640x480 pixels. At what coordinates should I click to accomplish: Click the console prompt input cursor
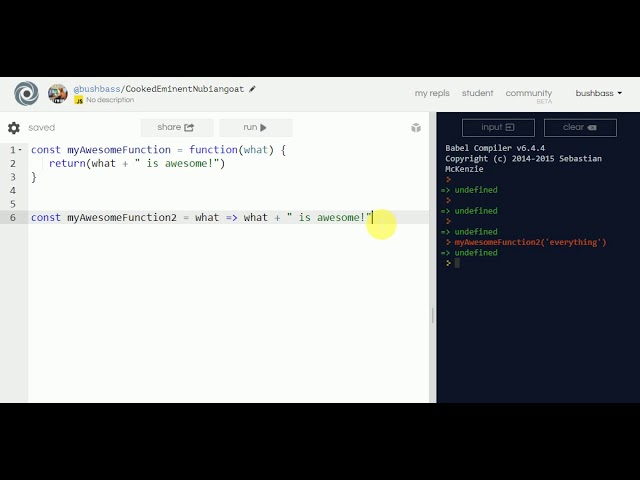click(x=457, y=263)
